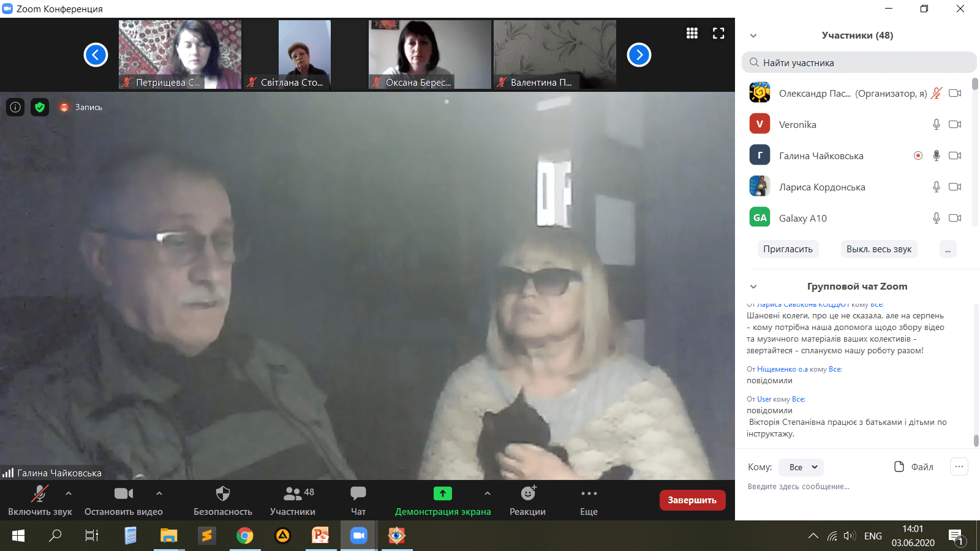
Task: Open the Еще (More) menu
Action: click(589, 501)
